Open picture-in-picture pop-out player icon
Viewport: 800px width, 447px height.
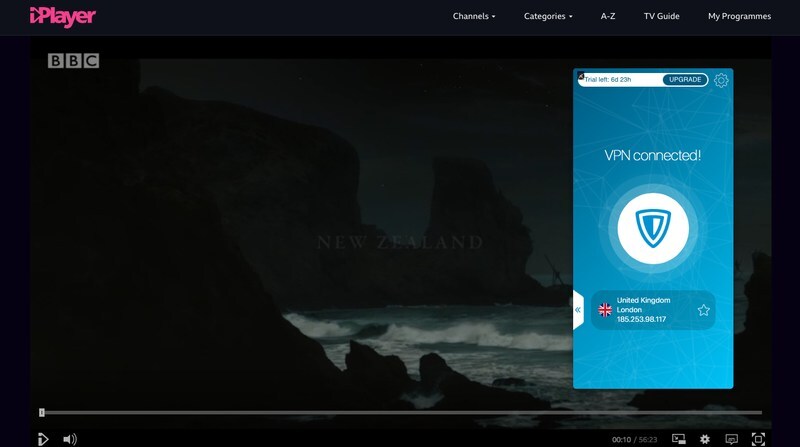pyautogui.click(x=679, y=439)
